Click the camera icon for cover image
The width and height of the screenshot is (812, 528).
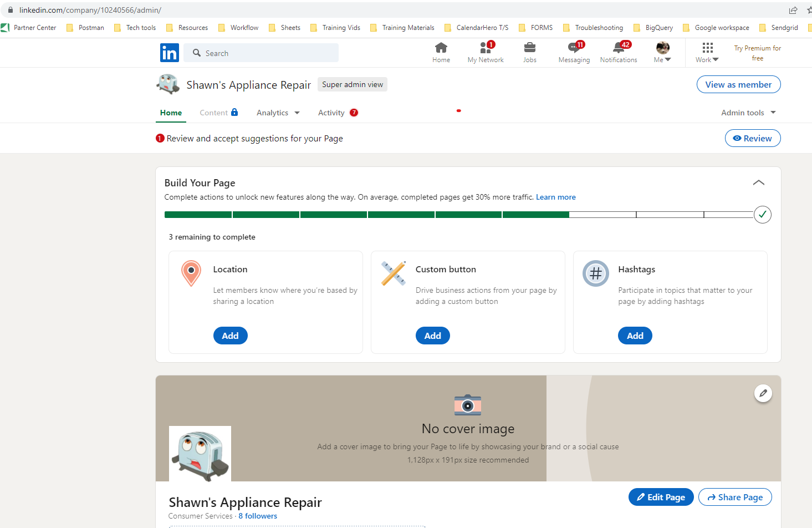[468, 405]
